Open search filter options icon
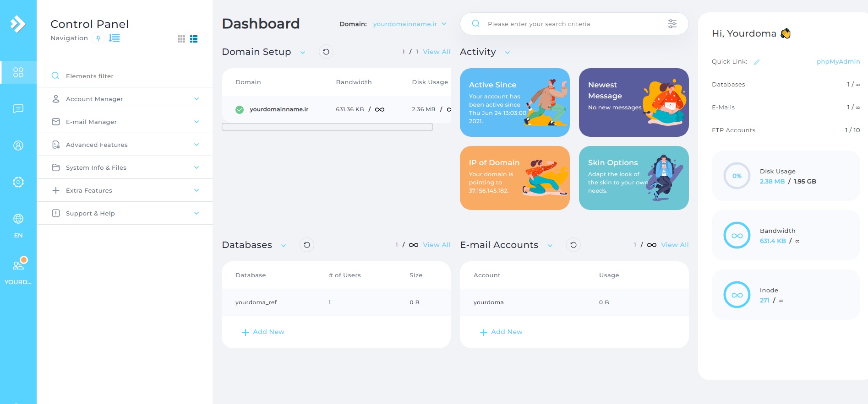Screen dimensions: 868x404 [672, 24]
